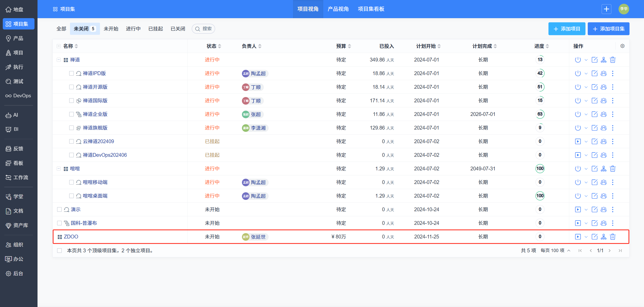Tick the checkbox for 国科-普瀑布
The image size is (644, 307).
[x=59, y=223]
